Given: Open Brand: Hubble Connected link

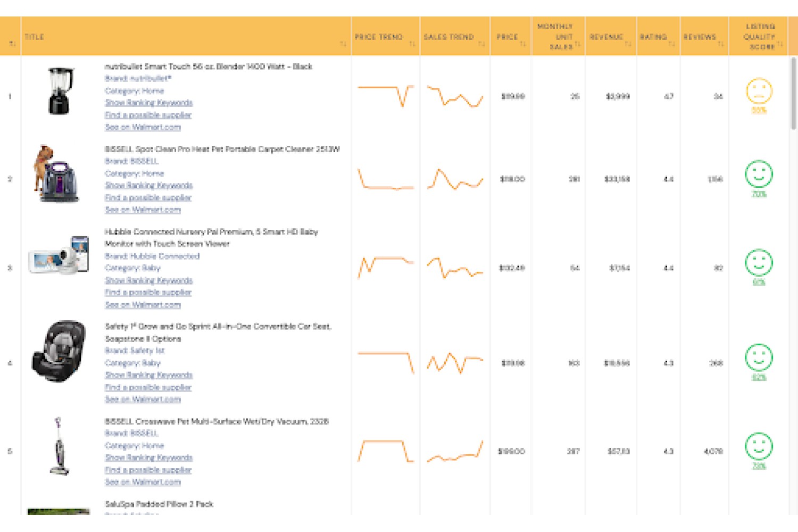Looking at the screenshot, I should tap(152, 256).
